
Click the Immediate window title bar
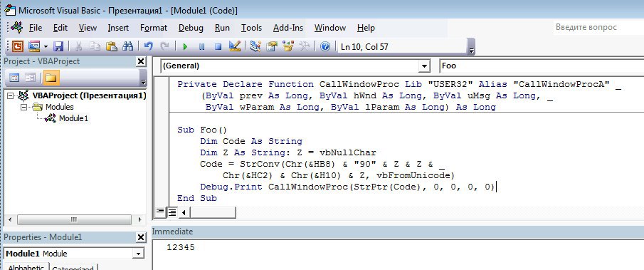[398, 232]
